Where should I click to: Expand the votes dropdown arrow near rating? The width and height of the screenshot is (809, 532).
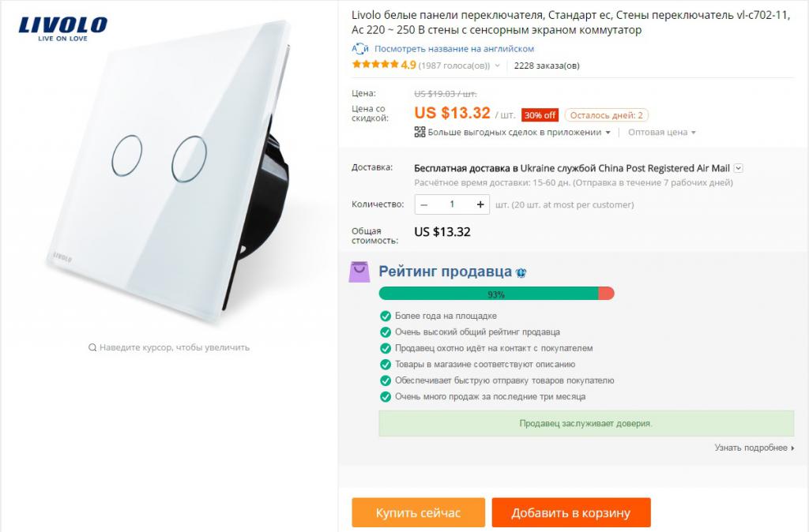tap(498, 66)
